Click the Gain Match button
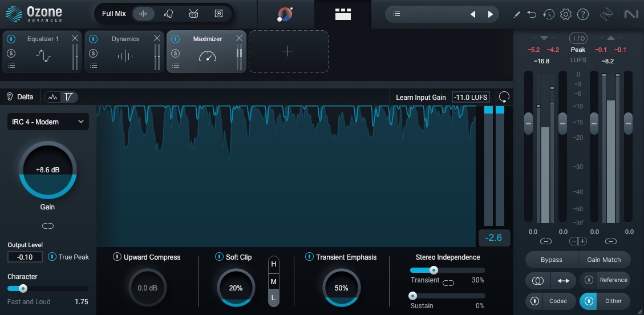This screenshot has height=315, width=644. (x=604, y=260)
